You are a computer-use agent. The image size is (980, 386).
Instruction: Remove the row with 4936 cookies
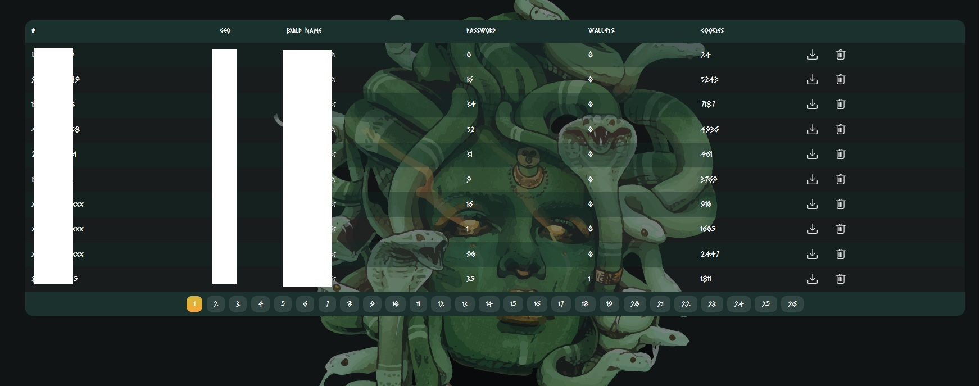pyautogui.click(x=840, y=129)
